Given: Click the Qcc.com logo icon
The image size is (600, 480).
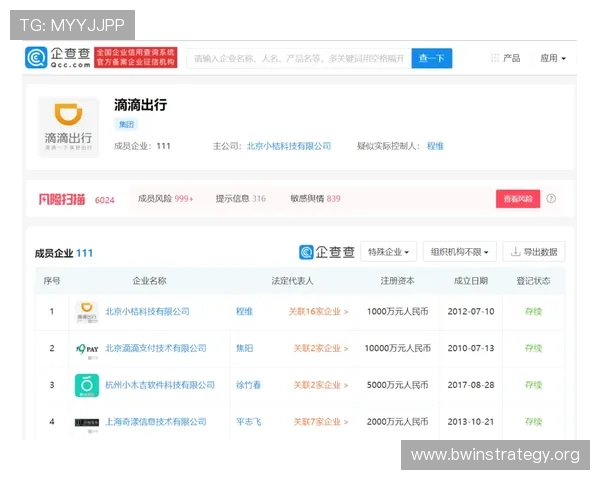Looking at the screenshot, I should click(x=36, y=57).
